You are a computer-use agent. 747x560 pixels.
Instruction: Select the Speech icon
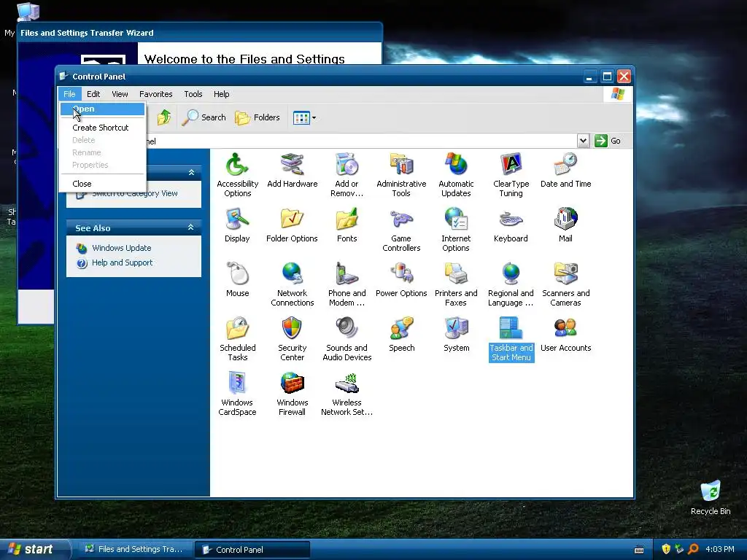[x=401, y=334]
